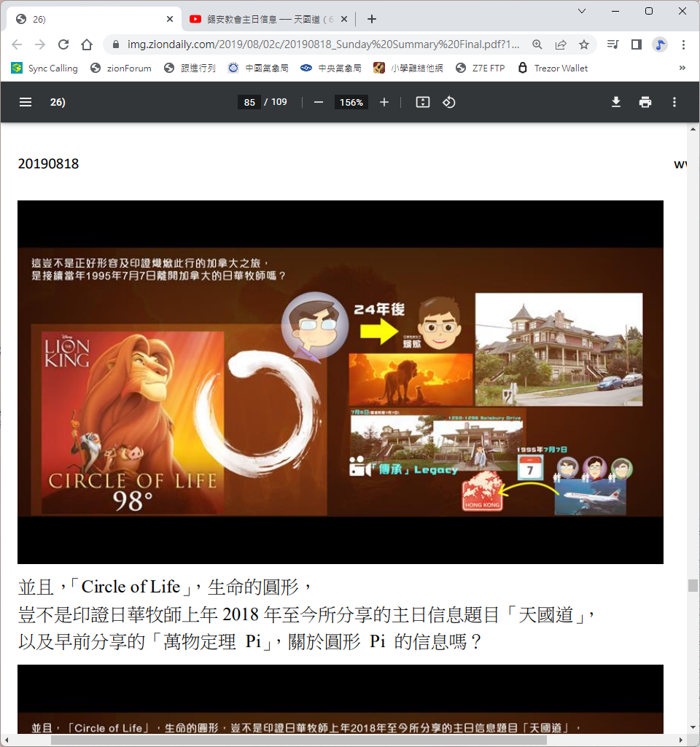Image resolution: width=700 pixels, height=747 pixels.
Task: Rotate the PDF counterclockwise
Action: click(x=449, y=103)
